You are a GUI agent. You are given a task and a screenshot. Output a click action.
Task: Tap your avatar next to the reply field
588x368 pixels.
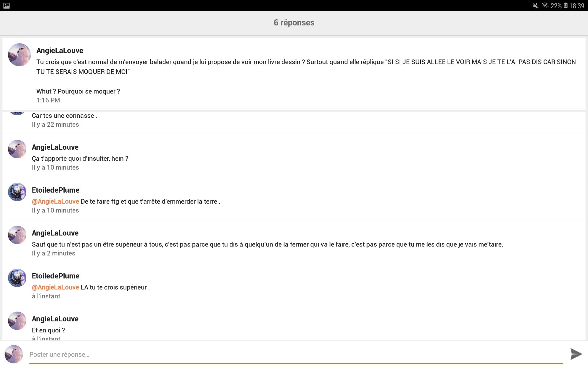[x=14, y=354]
